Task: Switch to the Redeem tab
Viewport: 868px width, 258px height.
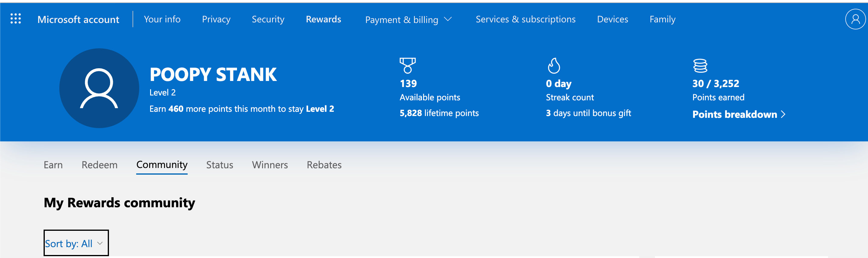Action: pos(99,165)
